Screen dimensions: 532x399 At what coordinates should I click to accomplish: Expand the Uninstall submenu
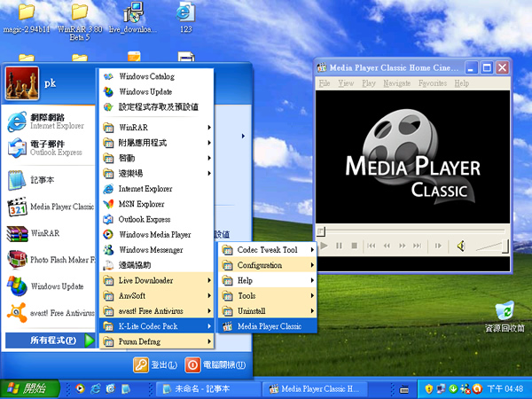click(x=268, y=311)
